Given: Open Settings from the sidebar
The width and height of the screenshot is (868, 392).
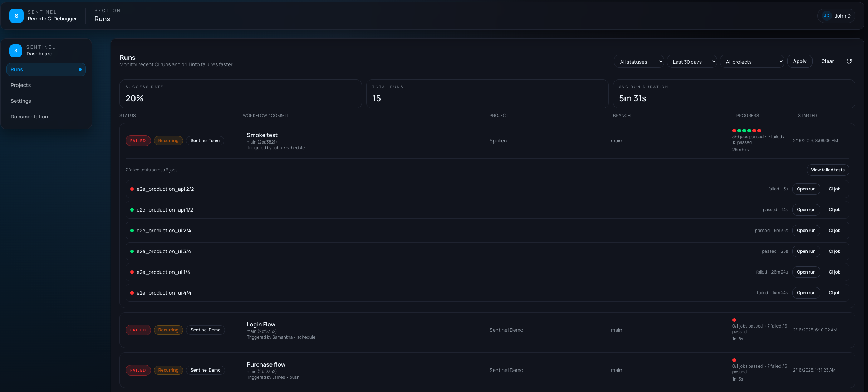Looking at the screenshot, I should pyautogui.click(x=21, y=101).
